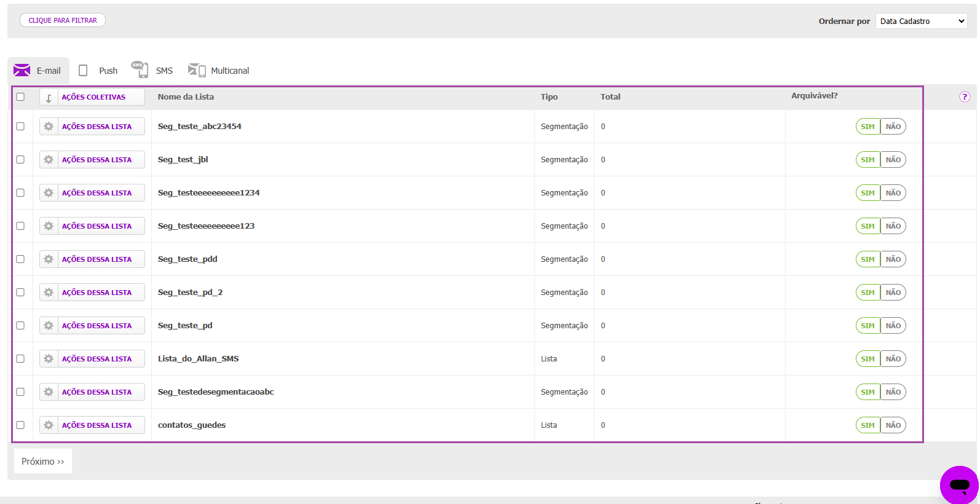980x504 pixels.
Task: Set Seg_testedesegmentacaoabc archivable to SIM
Action: (868, 392)
